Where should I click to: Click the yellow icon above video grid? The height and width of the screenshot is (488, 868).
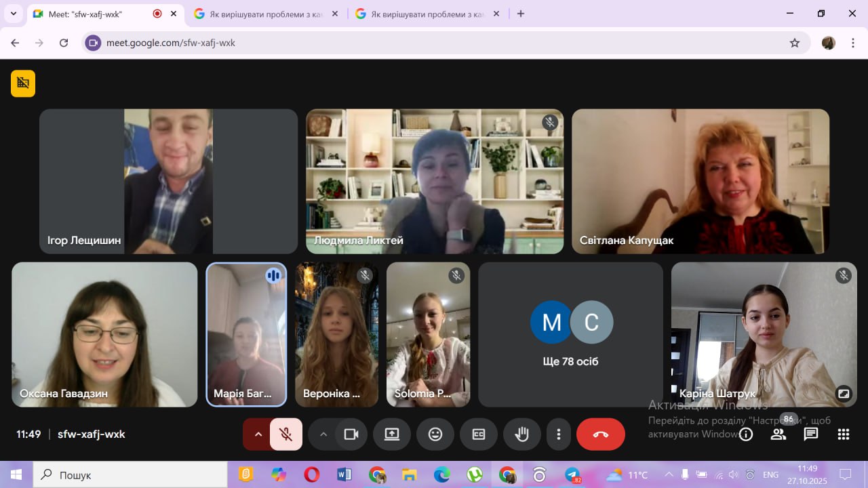click(23, 83)
